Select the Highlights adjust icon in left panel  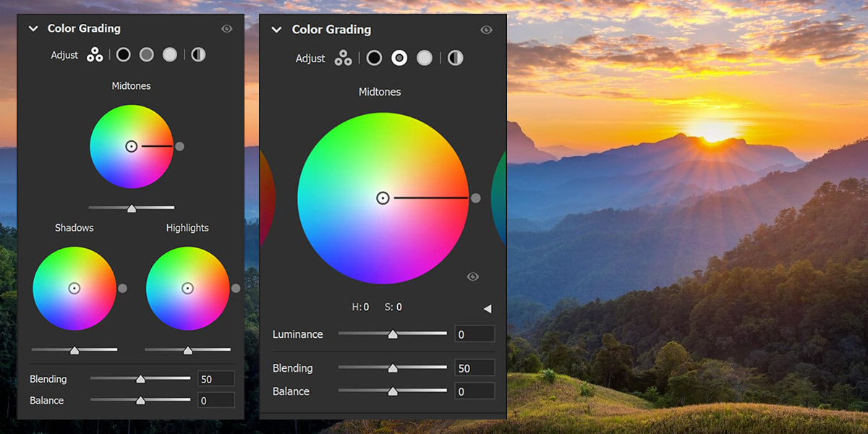click(169, 54)
